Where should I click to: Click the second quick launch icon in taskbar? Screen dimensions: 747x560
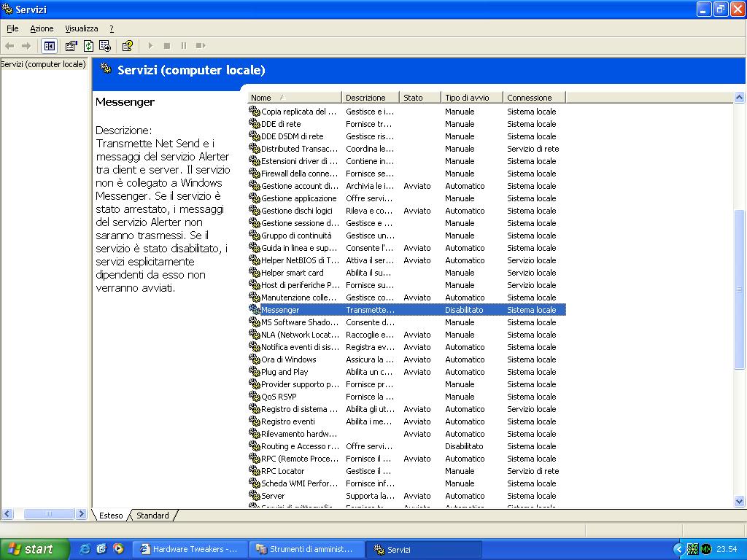point(101,548)
